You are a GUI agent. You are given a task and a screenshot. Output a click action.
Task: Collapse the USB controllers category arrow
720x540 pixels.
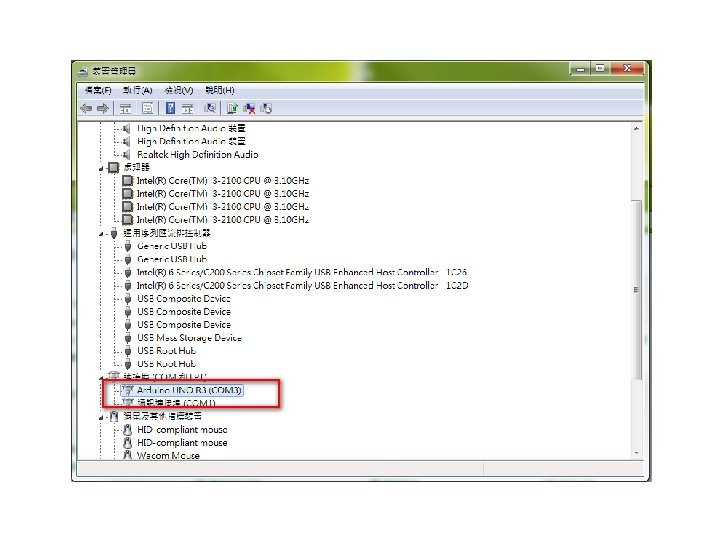coord(101,235)
